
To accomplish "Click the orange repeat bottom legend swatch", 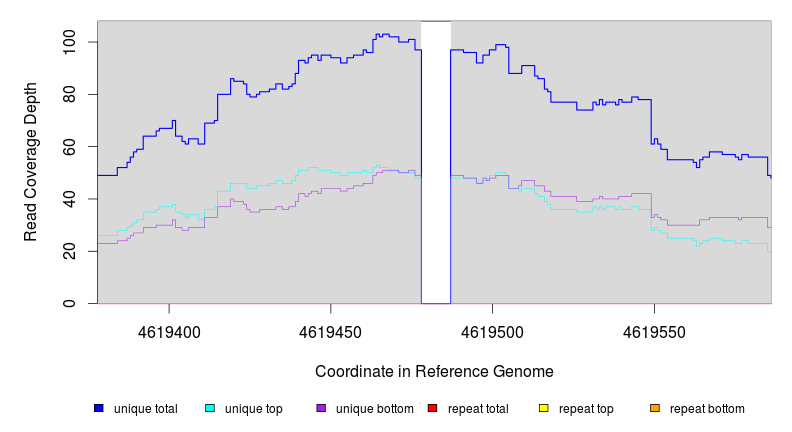I will 654,408.
